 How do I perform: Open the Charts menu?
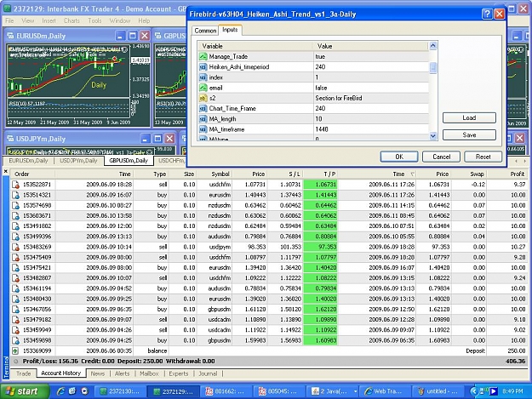tap(72, 20)
